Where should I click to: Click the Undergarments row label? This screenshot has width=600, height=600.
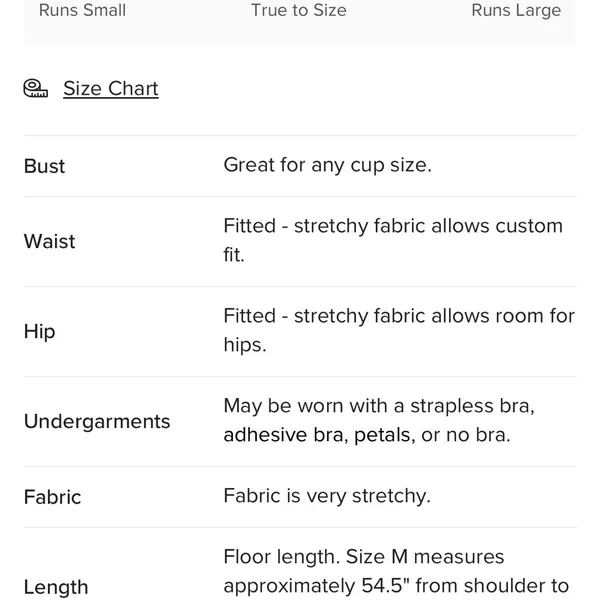pos(97,422)
